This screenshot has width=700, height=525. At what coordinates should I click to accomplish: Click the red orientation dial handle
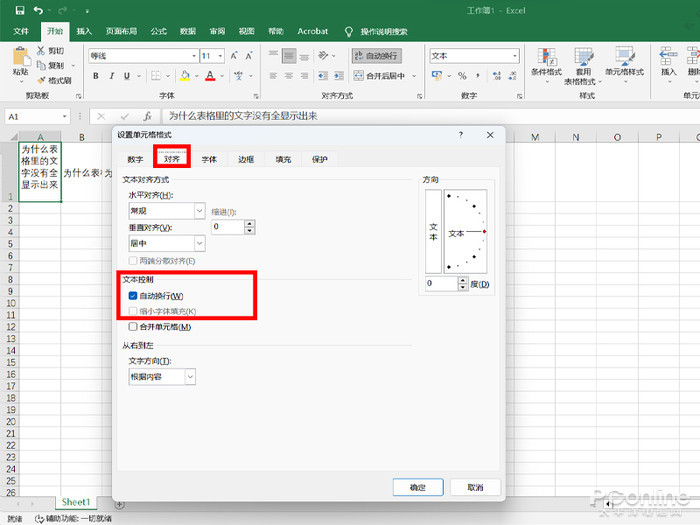coord(484,232)
